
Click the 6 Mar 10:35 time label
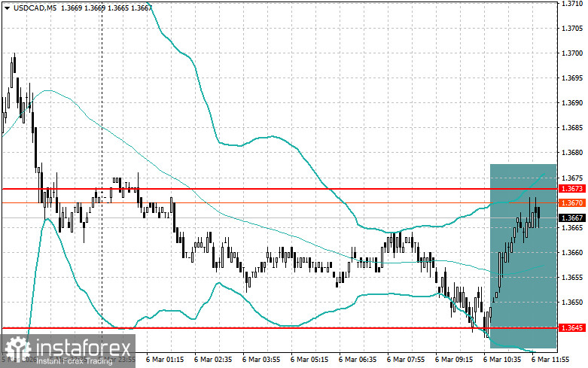pos(502,360)
